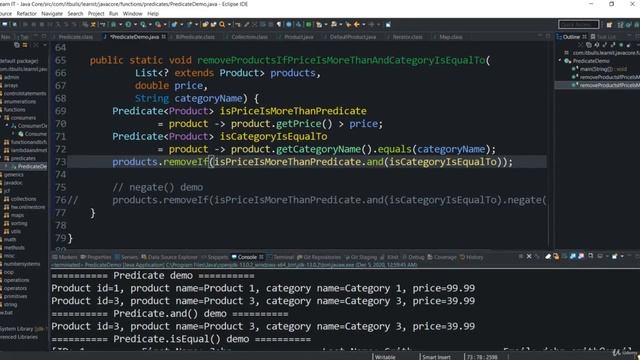Open the Run menu
Image resolution: width=640 pixels, height=360 pixels.
click(113, 13)
